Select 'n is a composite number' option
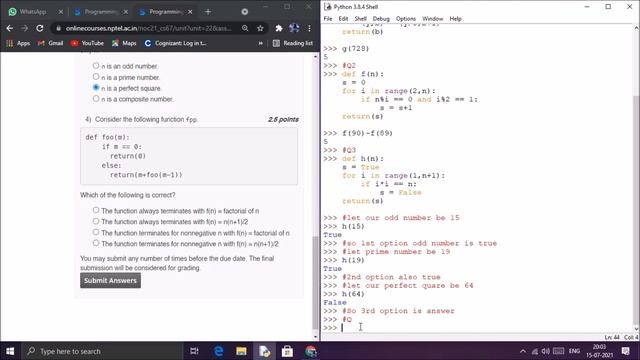Screen dimensions: 640x360 pos(96,99)
